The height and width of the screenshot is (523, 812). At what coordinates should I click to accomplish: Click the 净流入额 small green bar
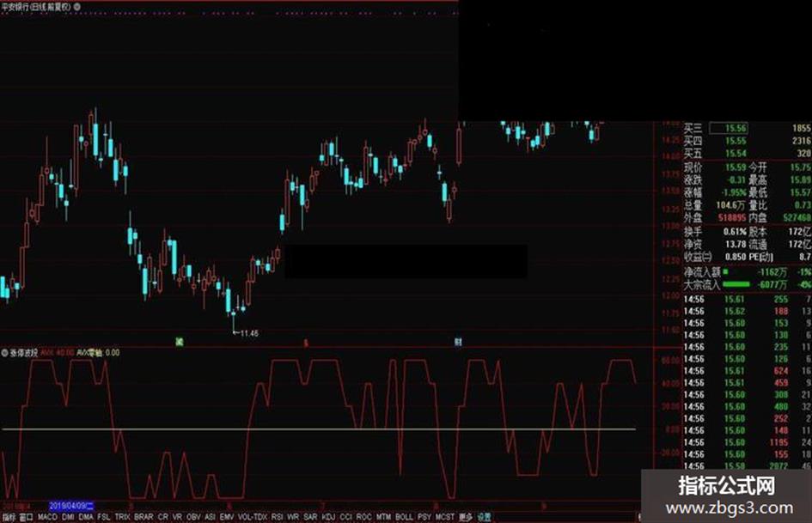[x=725, y=271]
